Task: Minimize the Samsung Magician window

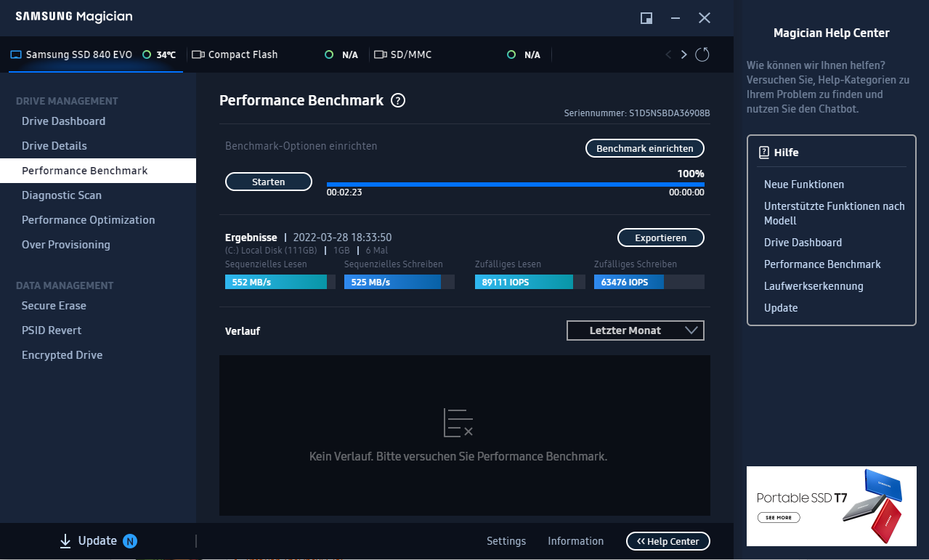Action: click(676, 18)
